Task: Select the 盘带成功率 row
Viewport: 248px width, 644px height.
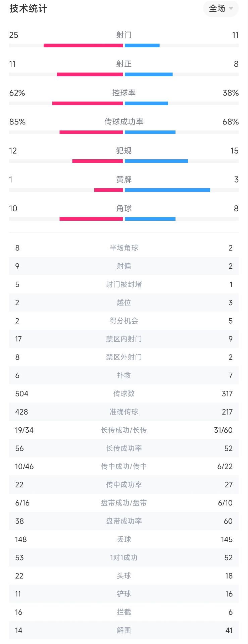Action: (x=124, y=521)
